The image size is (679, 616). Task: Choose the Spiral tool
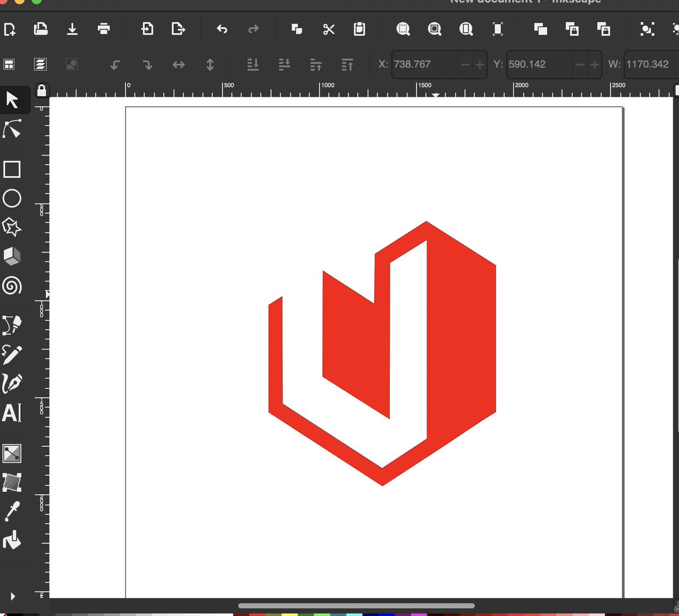point(12,286)
